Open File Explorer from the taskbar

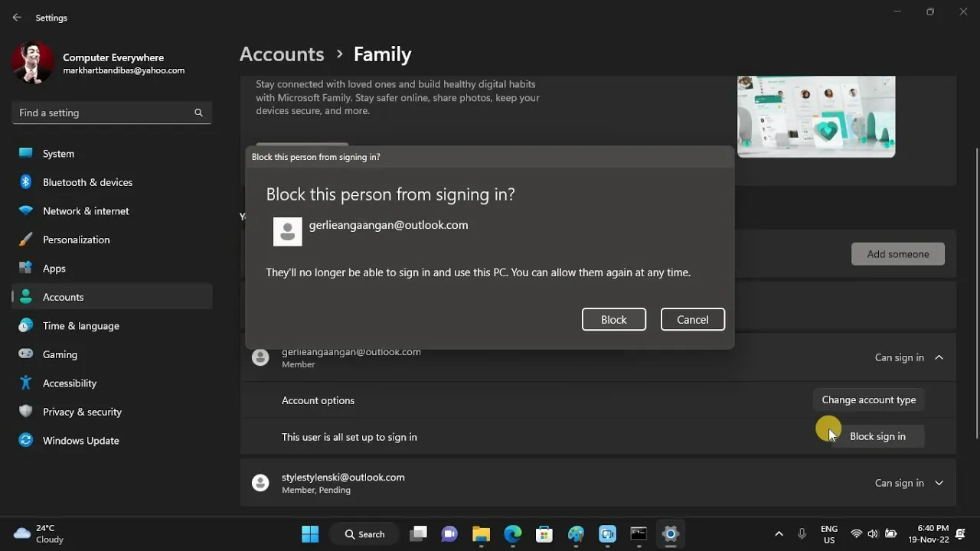(x=481, y=534)
